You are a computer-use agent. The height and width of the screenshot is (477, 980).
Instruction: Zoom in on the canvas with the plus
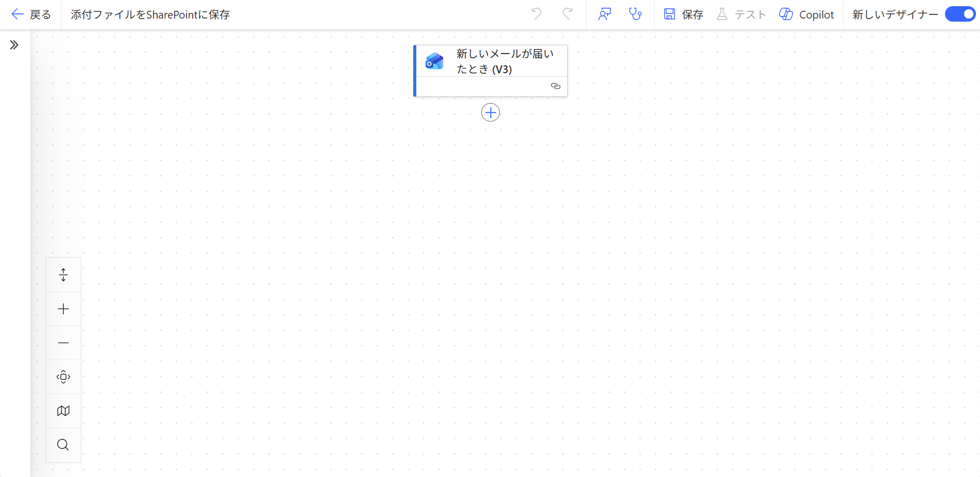[x=63, y=309]
